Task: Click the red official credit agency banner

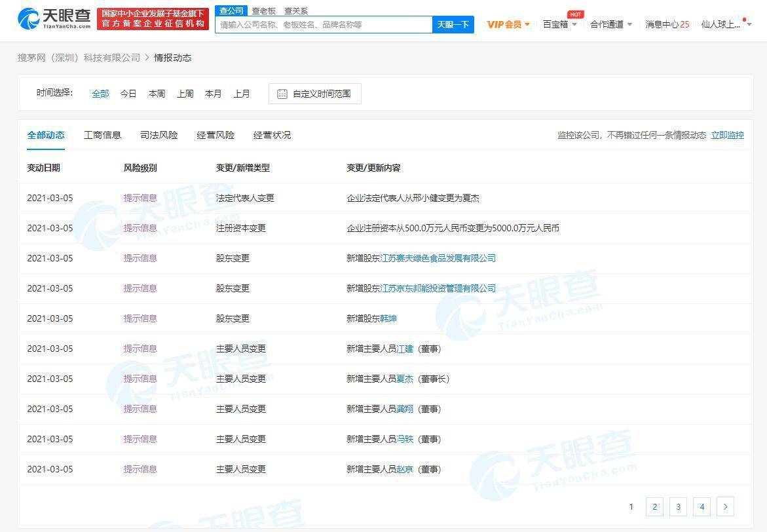Action: (153, 18)
